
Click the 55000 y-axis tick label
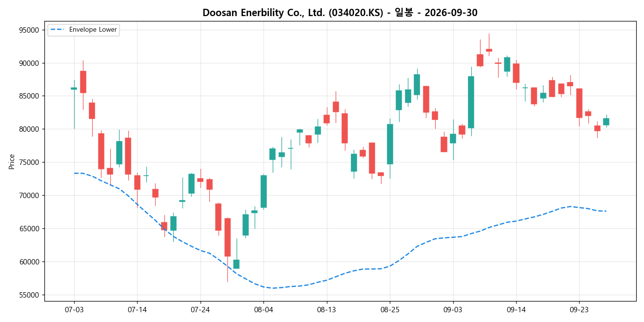point(29,295)
